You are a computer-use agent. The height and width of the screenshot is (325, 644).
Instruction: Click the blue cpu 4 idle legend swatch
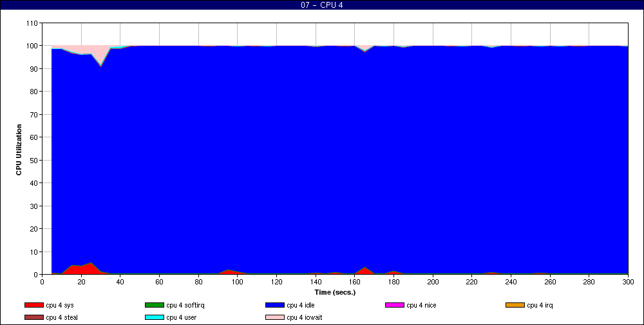pyautogui.click(x=275, y=305)
